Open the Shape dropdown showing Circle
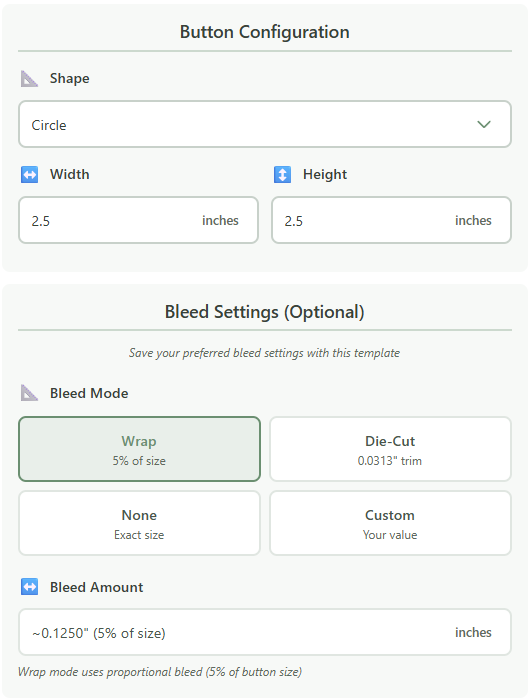Screen dimensions: 529x699 (x=265, y=124)
